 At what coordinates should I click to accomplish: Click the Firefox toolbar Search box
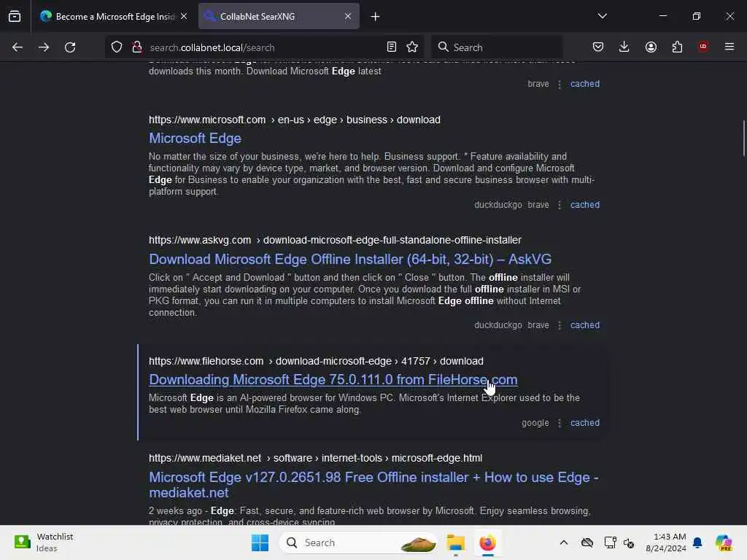point(497,47)
